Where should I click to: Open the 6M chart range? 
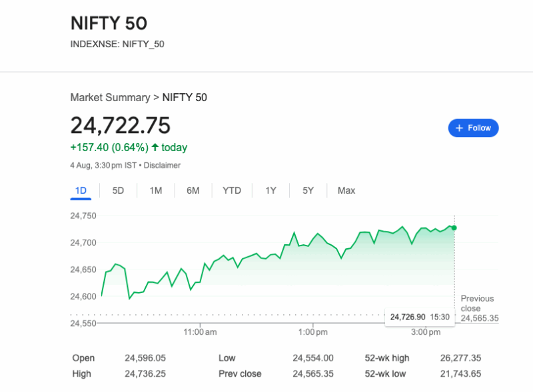coord(193,190)
